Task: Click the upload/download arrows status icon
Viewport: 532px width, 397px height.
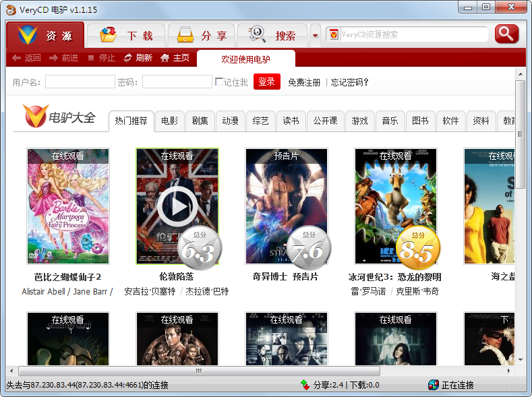Action: coord(305,385)
